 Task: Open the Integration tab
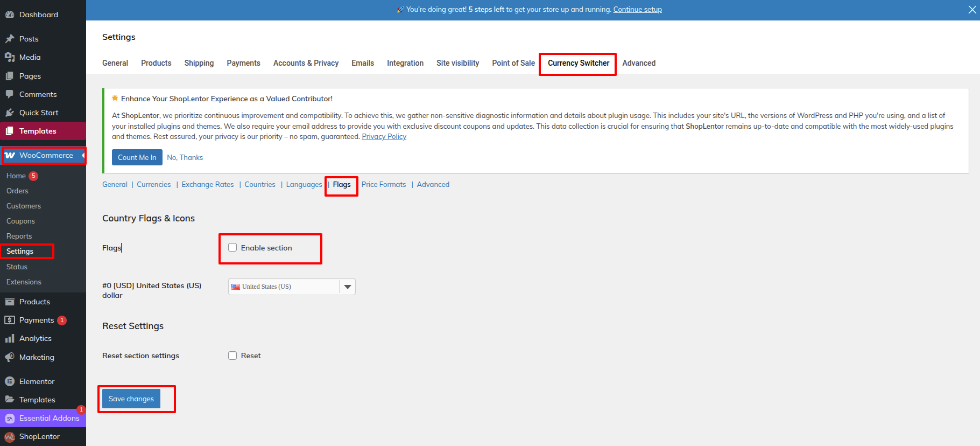point(405,63)
